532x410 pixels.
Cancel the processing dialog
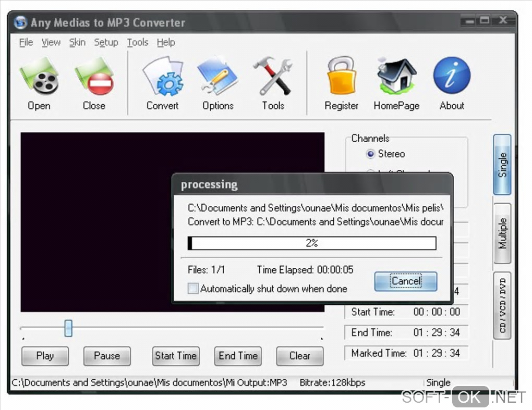(x=406, y=281)
